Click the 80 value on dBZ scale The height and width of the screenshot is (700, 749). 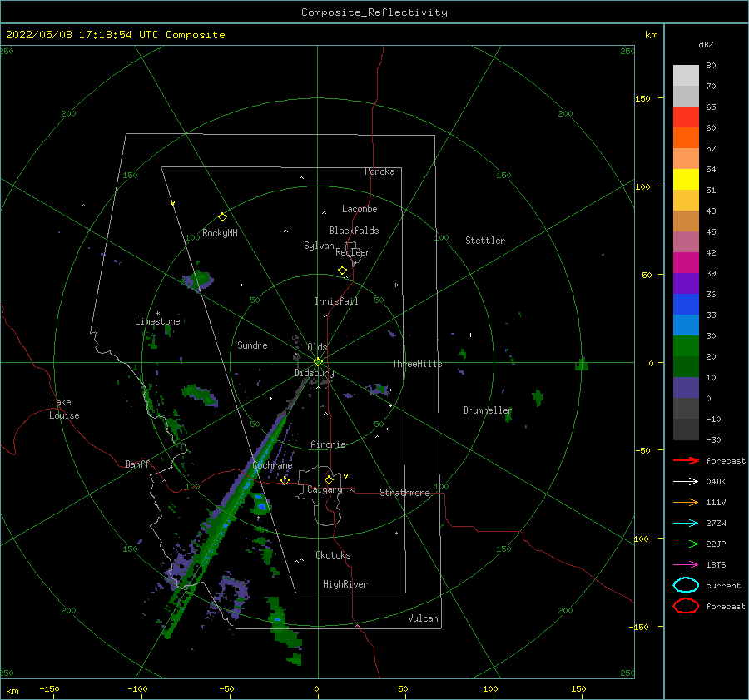click(x=711, y=65)
